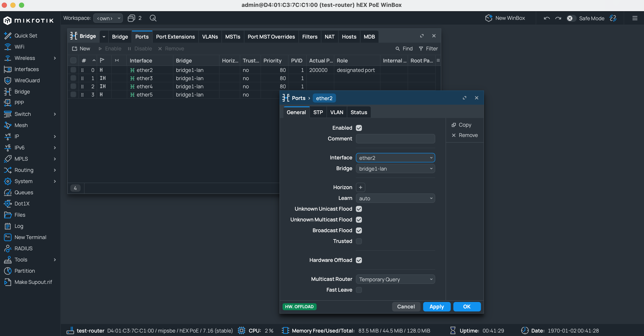Detach the ether2 Ports dialog window
Screen dimensions: 644x336
(x=465, y=98)
